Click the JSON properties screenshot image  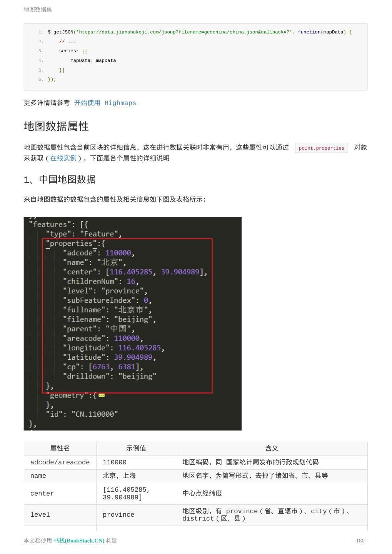click(133, 324)
